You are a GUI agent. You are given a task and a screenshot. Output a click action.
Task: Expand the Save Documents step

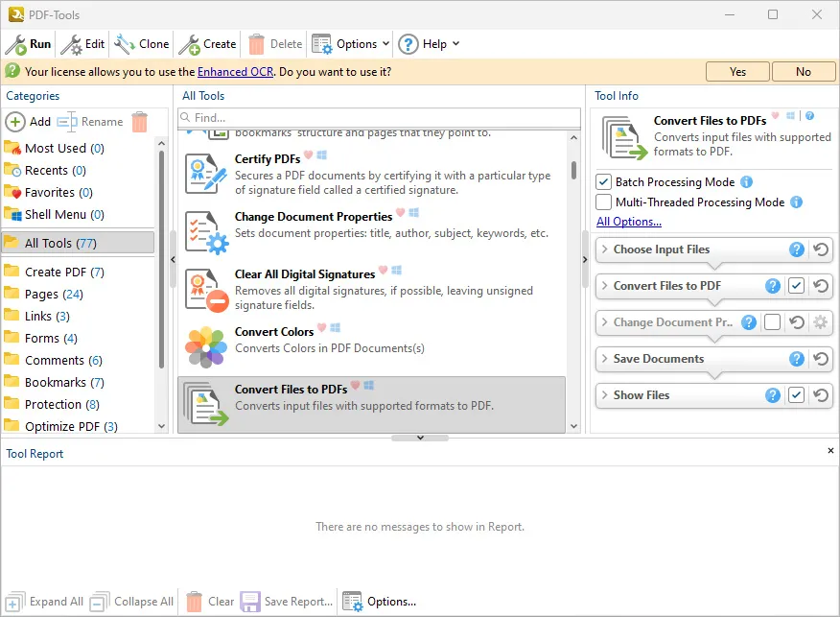pos(604,359)
